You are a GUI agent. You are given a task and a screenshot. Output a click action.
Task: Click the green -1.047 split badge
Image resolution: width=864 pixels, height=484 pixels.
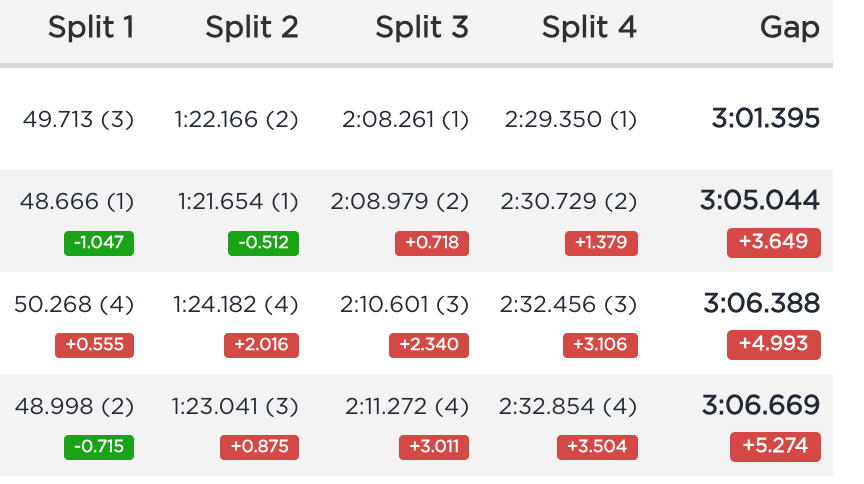pos(99,243)
